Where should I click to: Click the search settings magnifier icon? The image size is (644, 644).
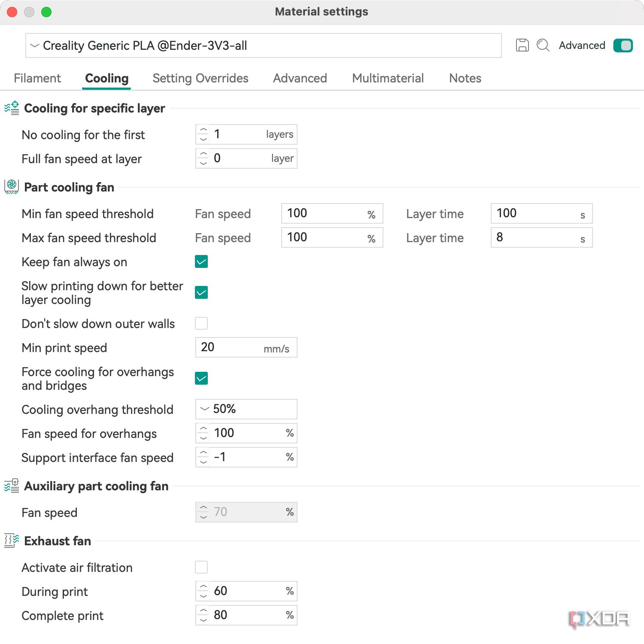coord(543,45)
